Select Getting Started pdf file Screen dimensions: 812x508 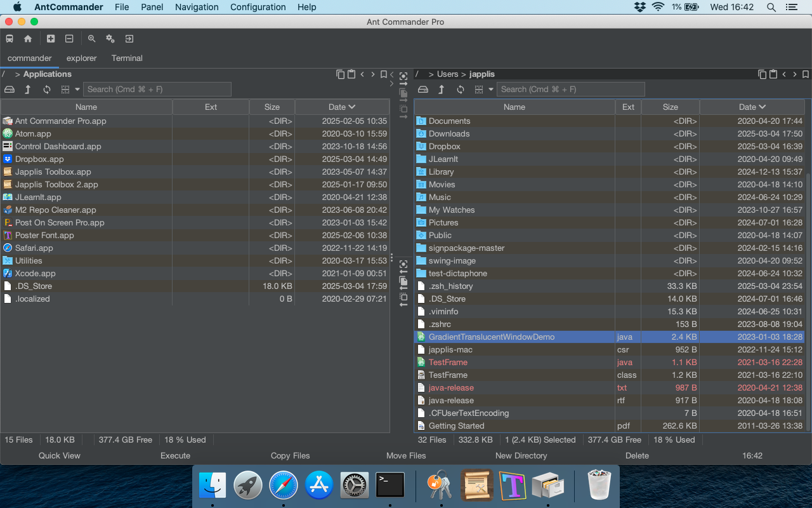tap(610, 426)
